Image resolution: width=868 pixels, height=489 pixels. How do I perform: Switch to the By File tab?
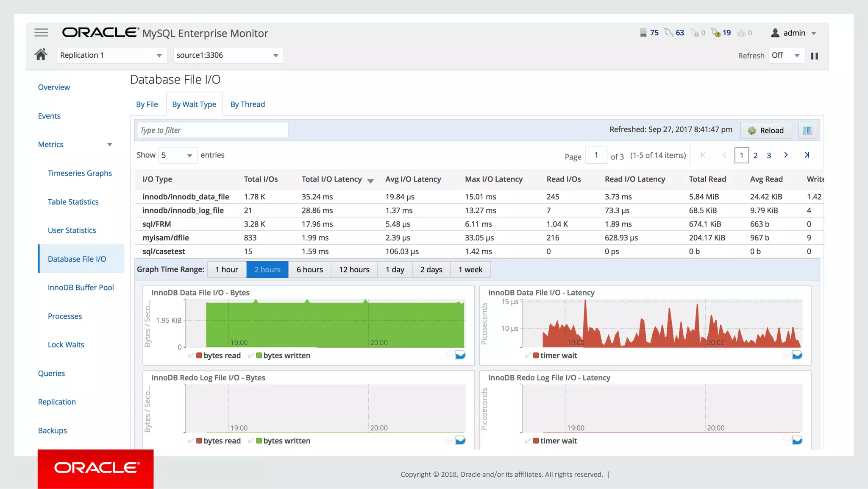[147, 104]
